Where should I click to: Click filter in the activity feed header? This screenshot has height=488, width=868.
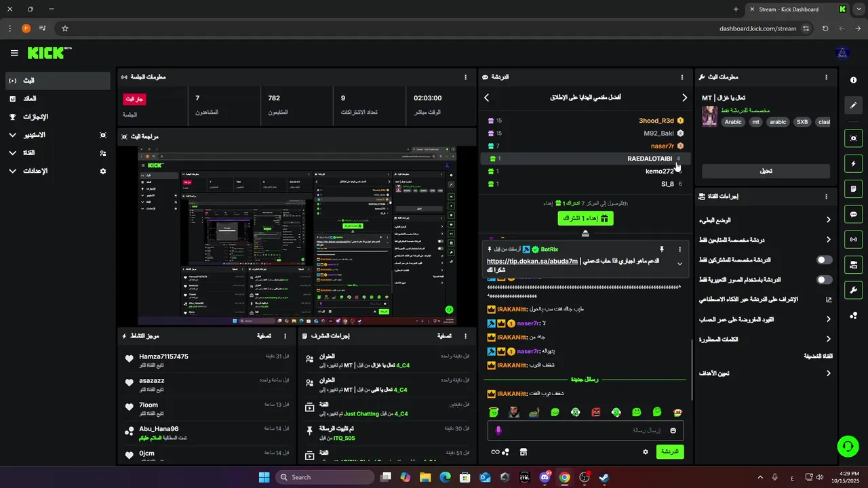264,336
